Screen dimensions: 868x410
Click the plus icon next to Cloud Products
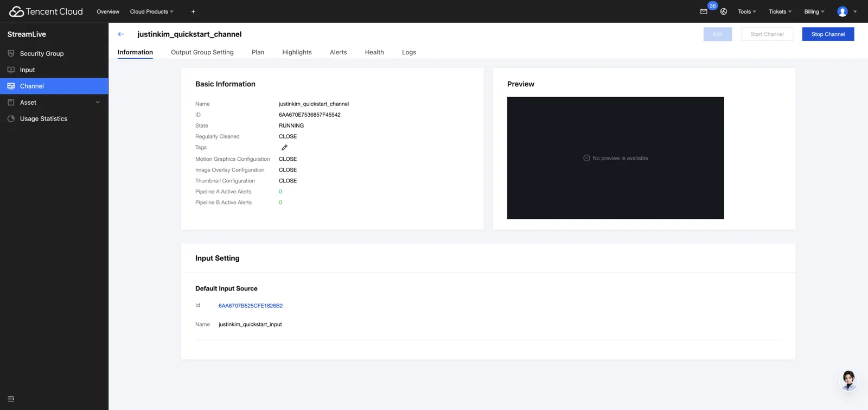(x=193, y=11)
